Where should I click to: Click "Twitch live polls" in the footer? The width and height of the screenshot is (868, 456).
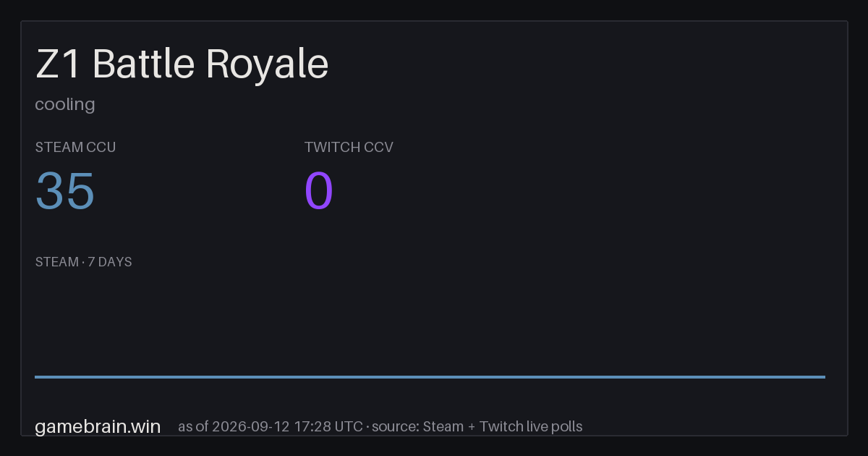pyautogui.click(x=530, y=426)
